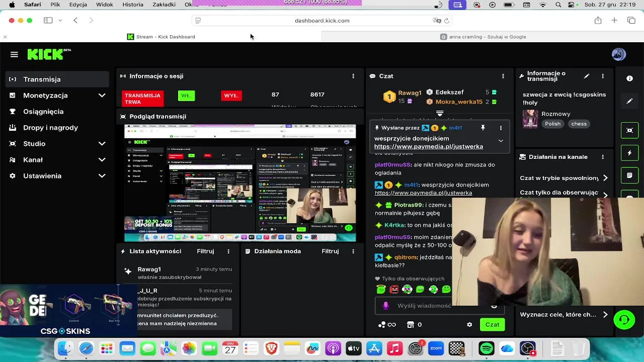Switch to Stream - Kick Dashboard tab

161,37
